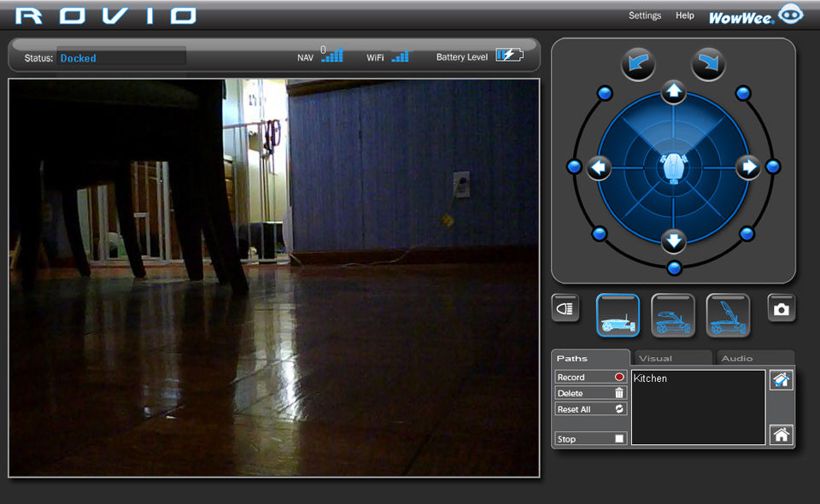The image size is (820, 504).
Task: Click the NAV signal strength bars
Action: 332,55
